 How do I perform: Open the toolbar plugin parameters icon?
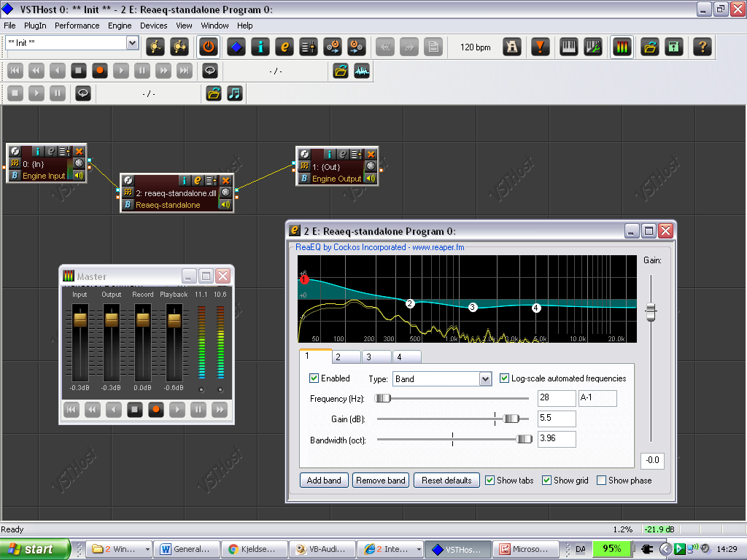point(309,47)
